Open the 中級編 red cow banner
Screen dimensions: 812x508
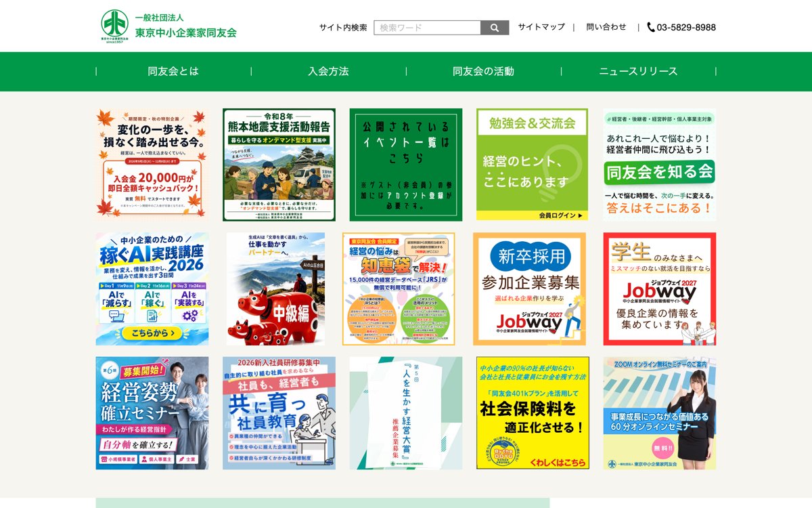point(276,289)
